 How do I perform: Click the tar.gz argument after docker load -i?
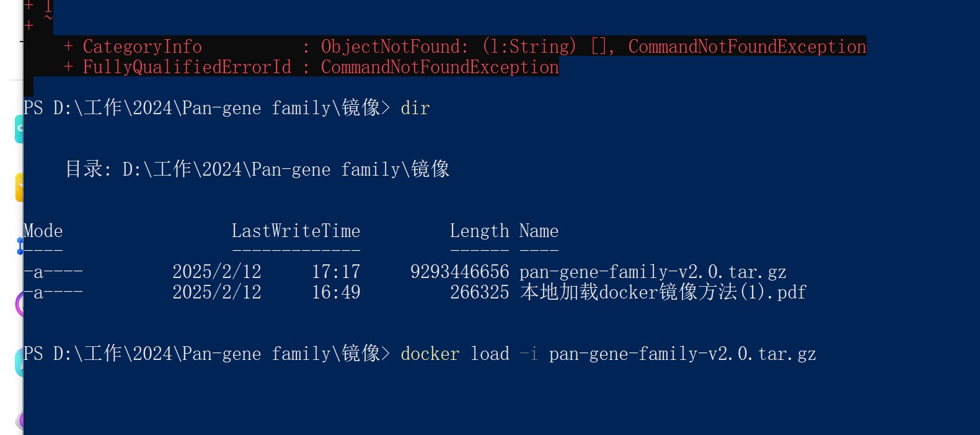[682, 354]
